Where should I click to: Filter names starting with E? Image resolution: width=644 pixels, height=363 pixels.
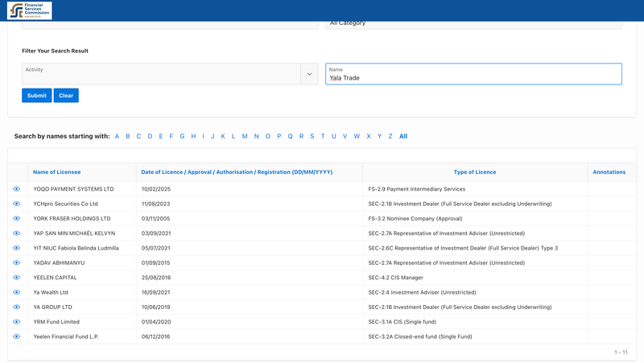pyautogui.click(x=160, y=136)
